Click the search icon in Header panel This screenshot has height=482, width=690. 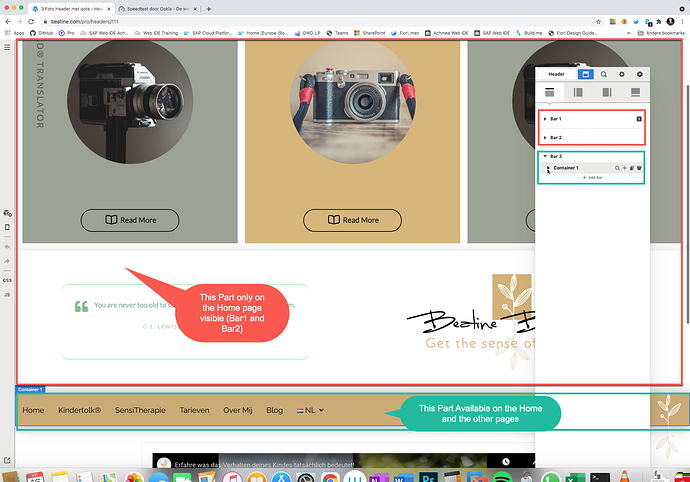click(x=604, y=74)
